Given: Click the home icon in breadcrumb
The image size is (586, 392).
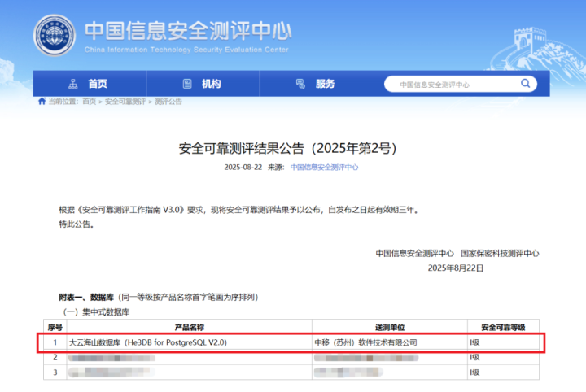Looking at the screenshot, I should 42,101.
